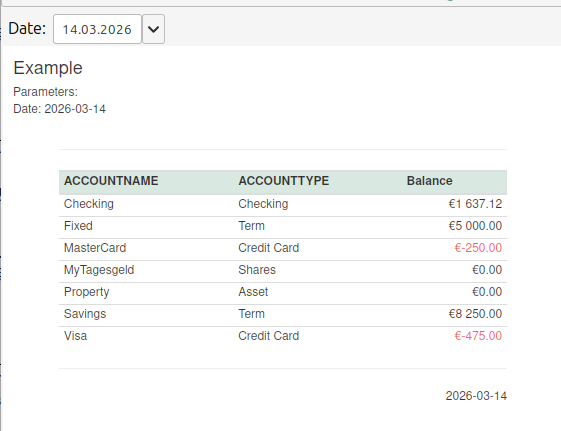Click the €8 250.00 balance value
This screenshot has width=561, height=431.
[475, 314]
